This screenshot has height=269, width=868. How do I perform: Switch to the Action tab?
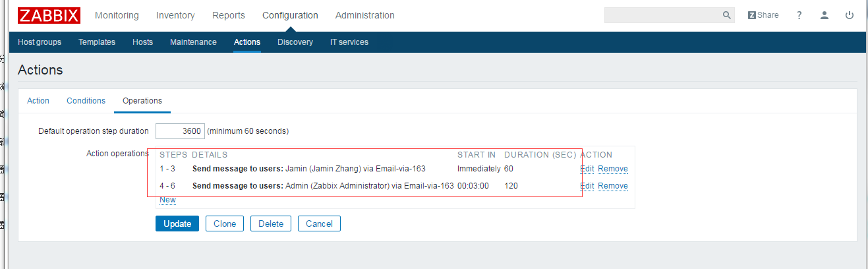click(x=38, y=101)
